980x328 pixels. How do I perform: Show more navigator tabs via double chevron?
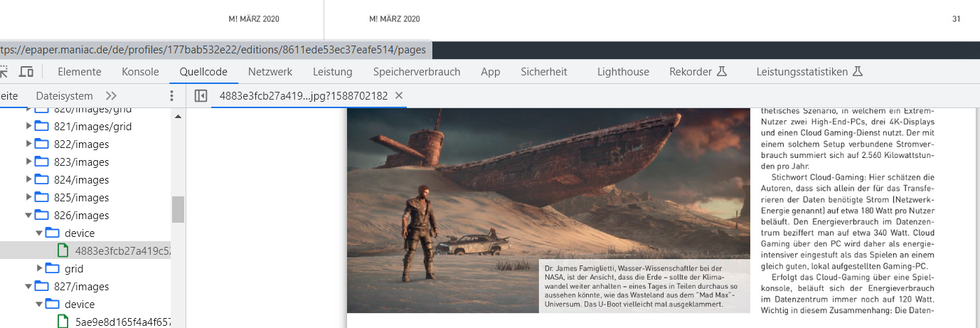click(111, 95)
